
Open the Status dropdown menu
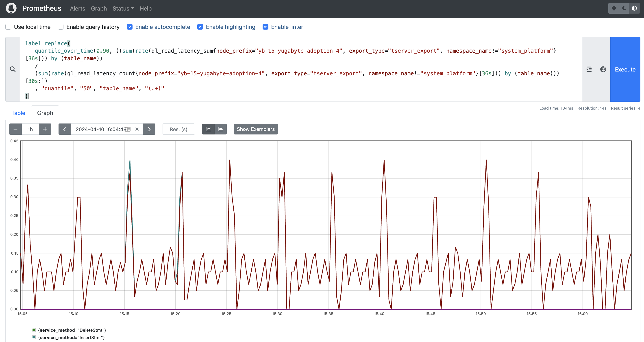pos(123,9)
